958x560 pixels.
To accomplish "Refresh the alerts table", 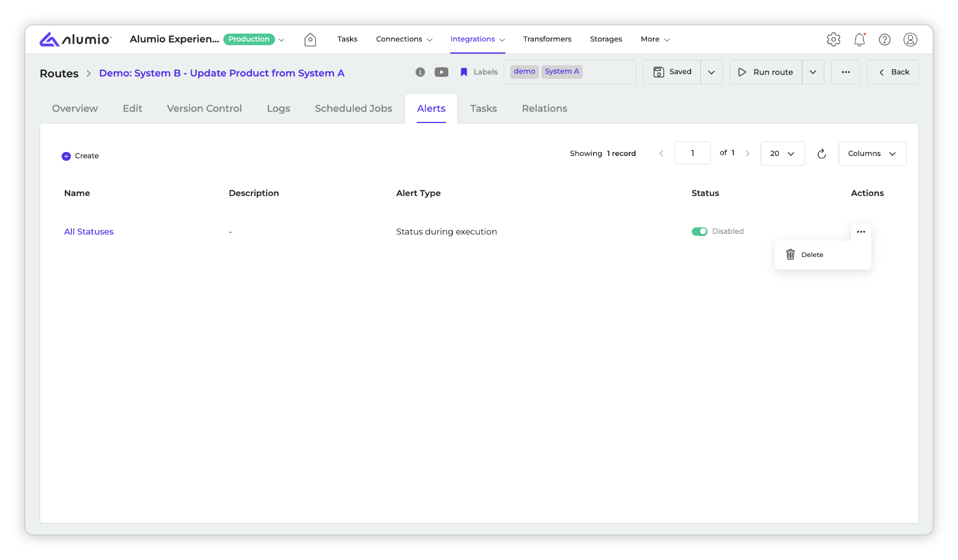I will [821, 153].
